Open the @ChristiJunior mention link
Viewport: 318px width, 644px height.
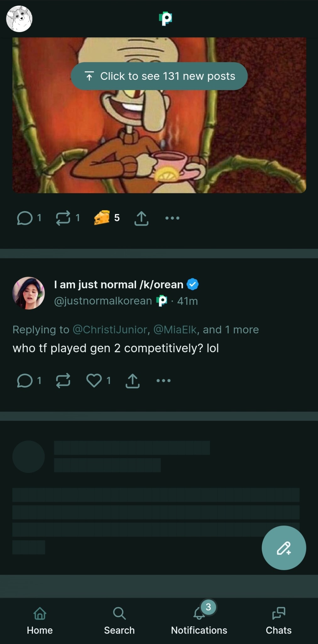110,329
